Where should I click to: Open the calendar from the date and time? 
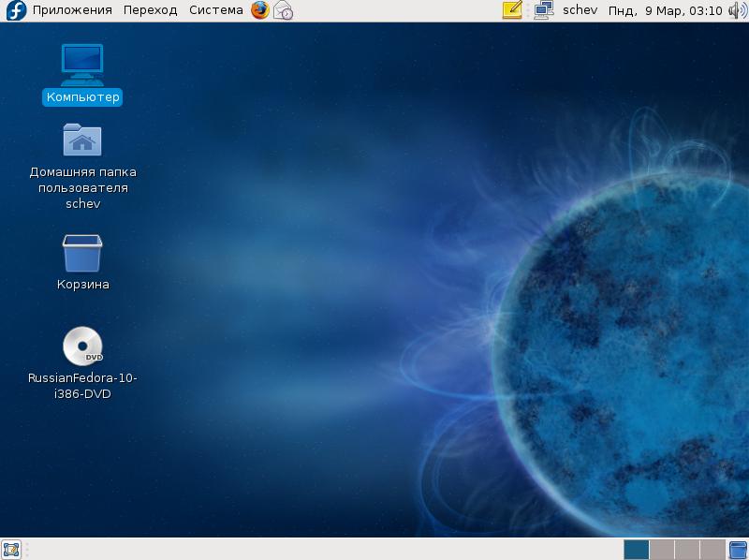(x=665, y=10)
